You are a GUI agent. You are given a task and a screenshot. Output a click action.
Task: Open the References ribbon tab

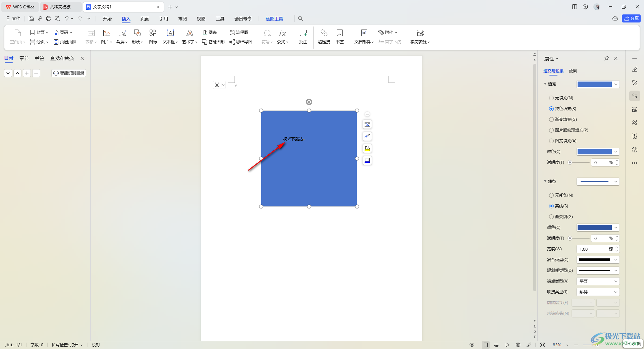pyautogui.click(x=164, y=19)
